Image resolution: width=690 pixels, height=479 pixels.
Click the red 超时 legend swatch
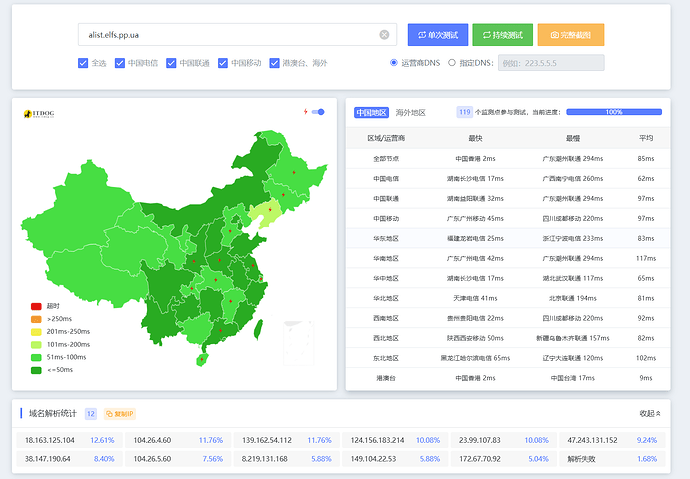[x=36, y=306]
